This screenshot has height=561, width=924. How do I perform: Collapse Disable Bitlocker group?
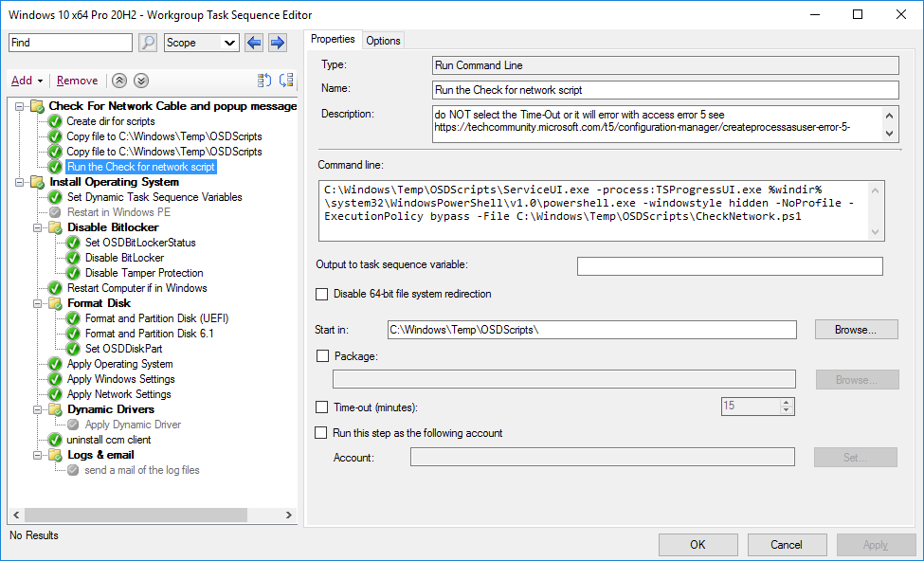coord(37,228)
